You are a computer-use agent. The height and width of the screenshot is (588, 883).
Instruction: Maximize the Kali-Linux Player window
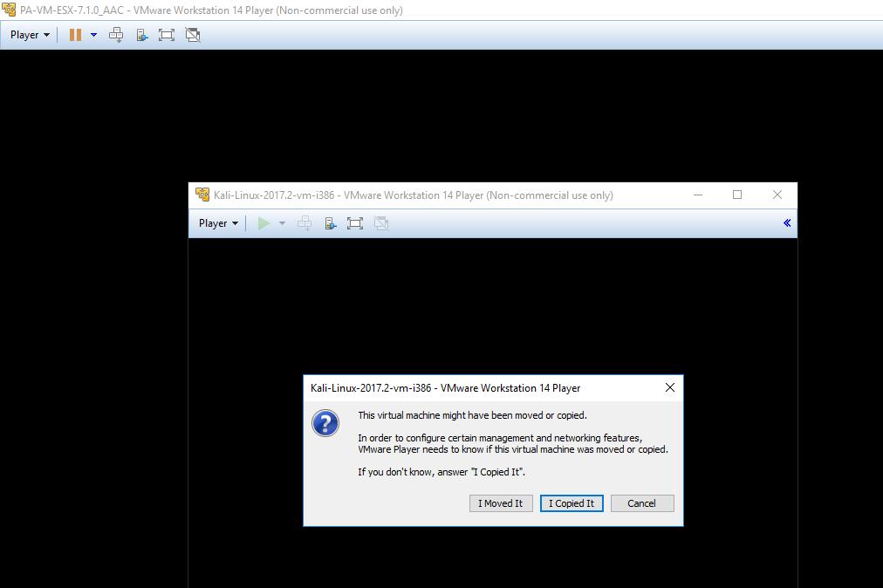(737, 195)
